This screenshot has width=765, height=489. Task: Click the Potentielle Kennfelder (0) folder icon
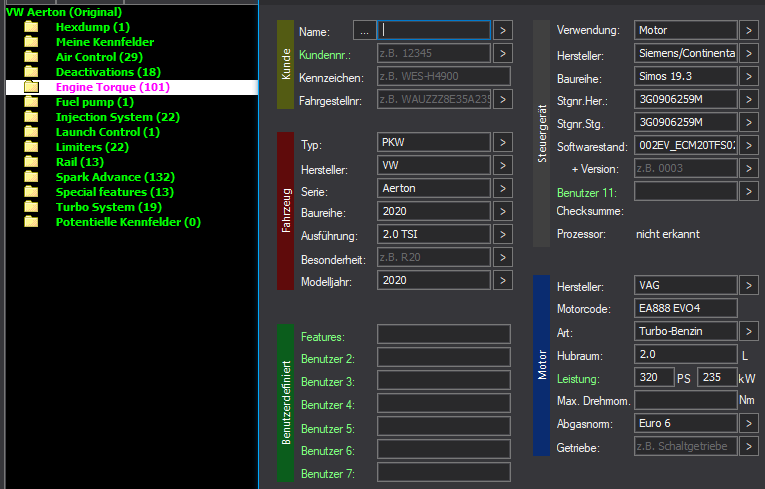[x=31, y=222]
